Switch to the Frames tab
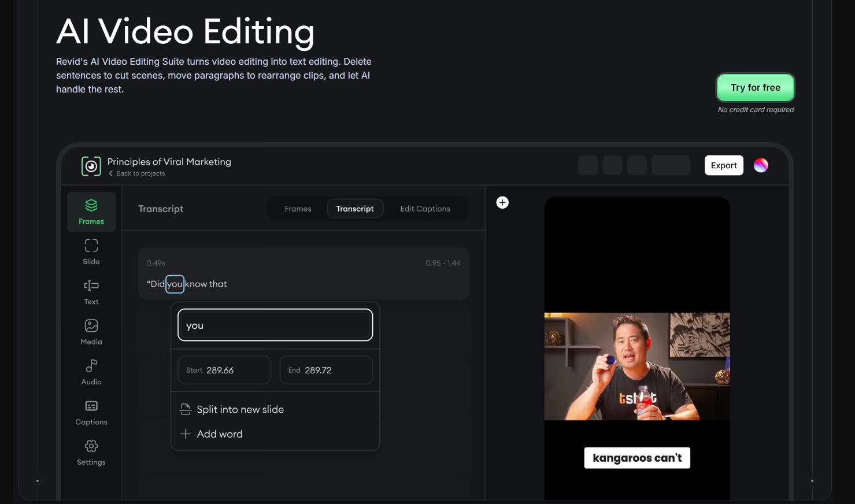Viewport: 855px width, 504px height. (x=298, y=209)
